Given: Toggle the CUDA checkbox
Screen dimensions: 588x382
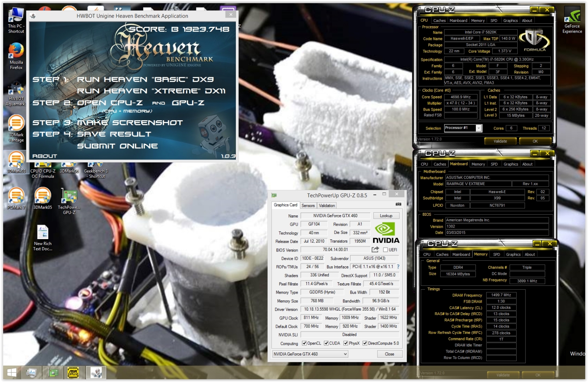Looking at the screenshot, I should click(x=326, y=343).
